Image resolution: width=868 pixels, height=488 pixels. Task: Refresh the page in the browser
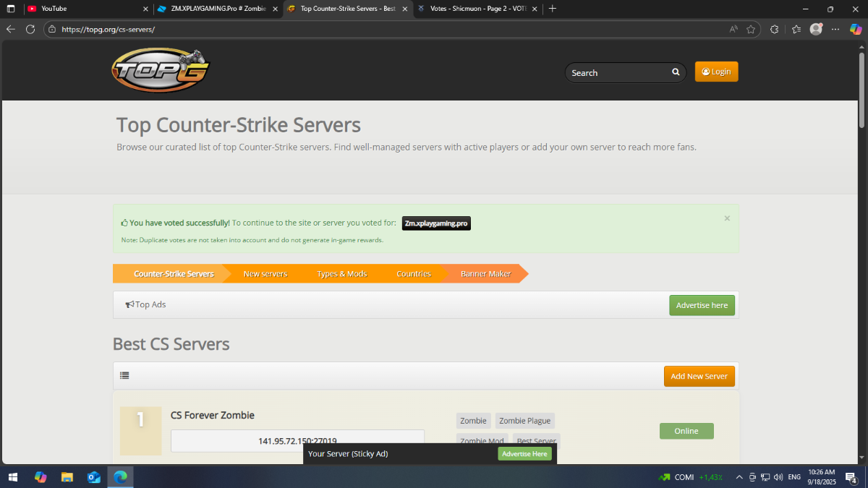[x=30, y=30]
